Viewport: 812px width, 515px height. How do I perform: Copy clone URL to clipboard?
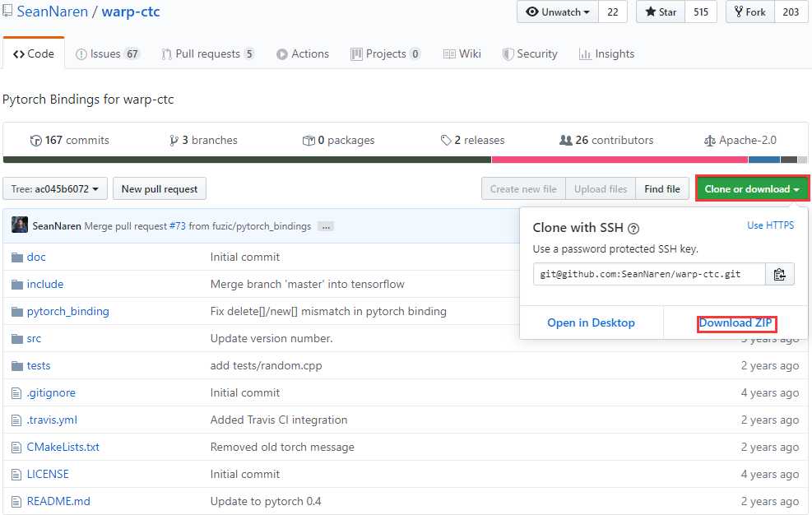[x=779, y=274]
